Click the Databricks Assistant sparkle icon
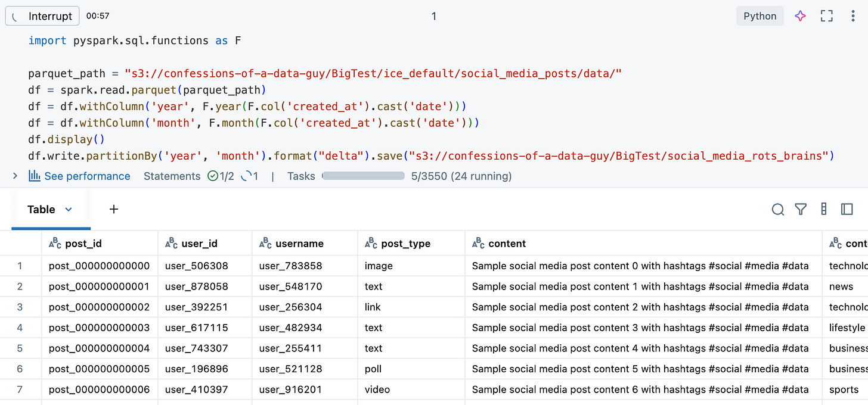The height and width of the screenshot is (405, 868). tap(800, 16)
